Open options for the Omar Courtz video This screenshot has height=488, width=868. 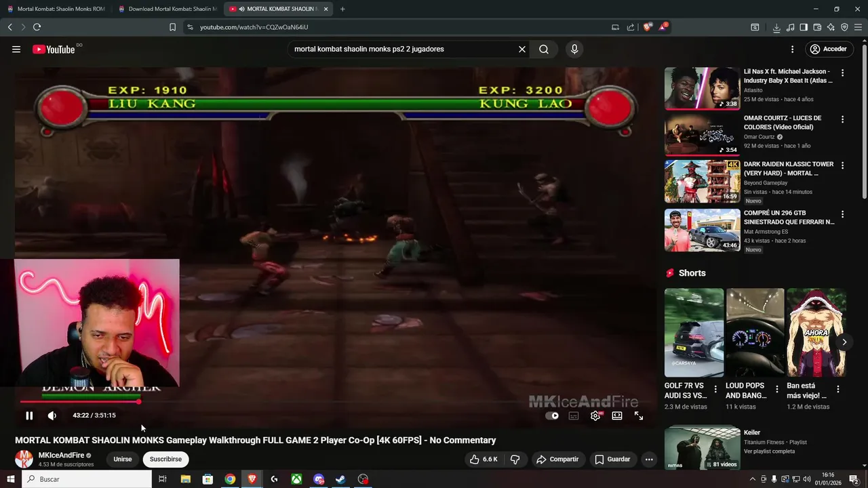843,119
